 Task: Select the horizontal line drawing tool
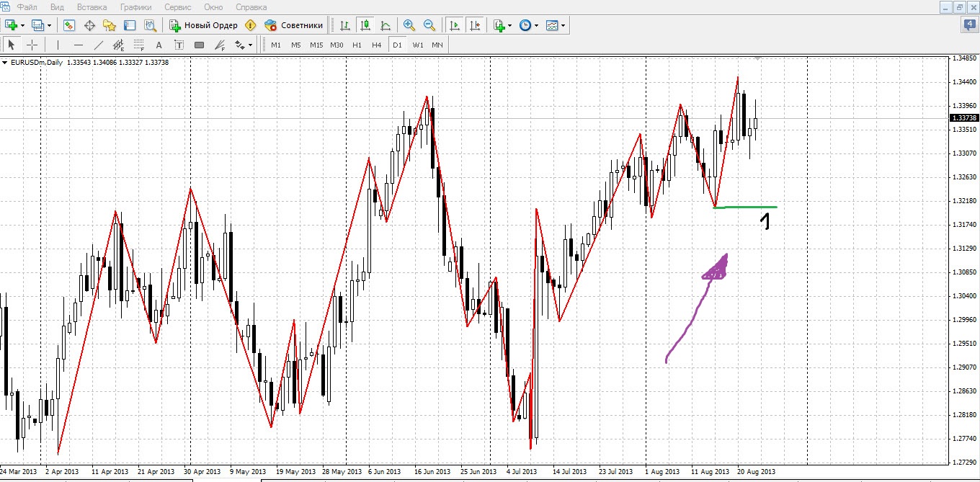click(x=79, y=45)
